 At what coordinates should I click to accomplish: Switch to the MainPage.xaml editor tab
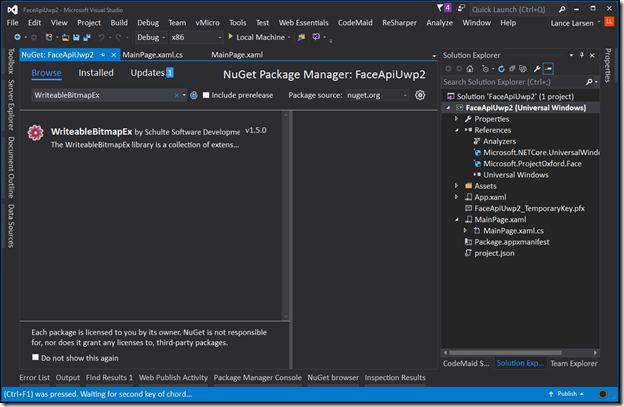[237, 55]
